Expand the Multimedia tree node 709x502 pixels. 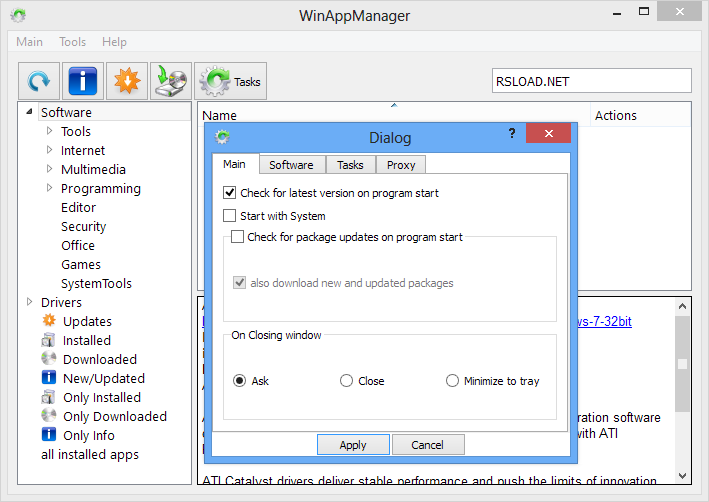click(49, 169)
